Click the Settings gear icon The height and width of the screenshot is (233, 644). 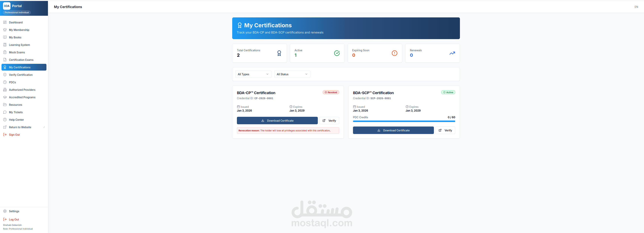(x=5, y=211)
